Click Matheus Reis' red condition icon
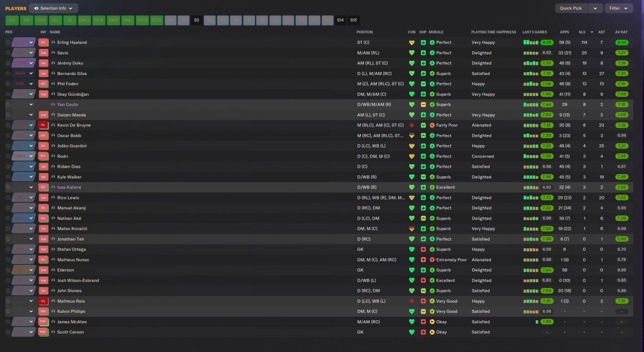Image resolution: width=644 pixels, height=352 pixels. tap(412, 301)
